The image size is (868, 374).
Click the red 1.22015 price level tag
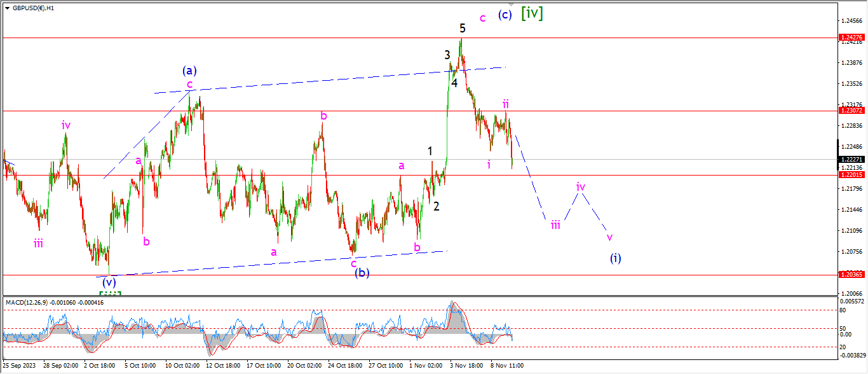[x=851, y=175]
